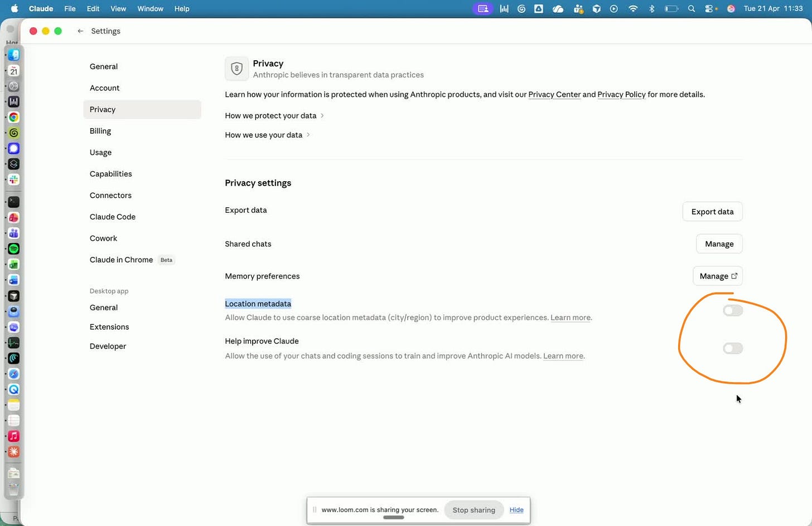Enable the Location metadata toggle

733,310
